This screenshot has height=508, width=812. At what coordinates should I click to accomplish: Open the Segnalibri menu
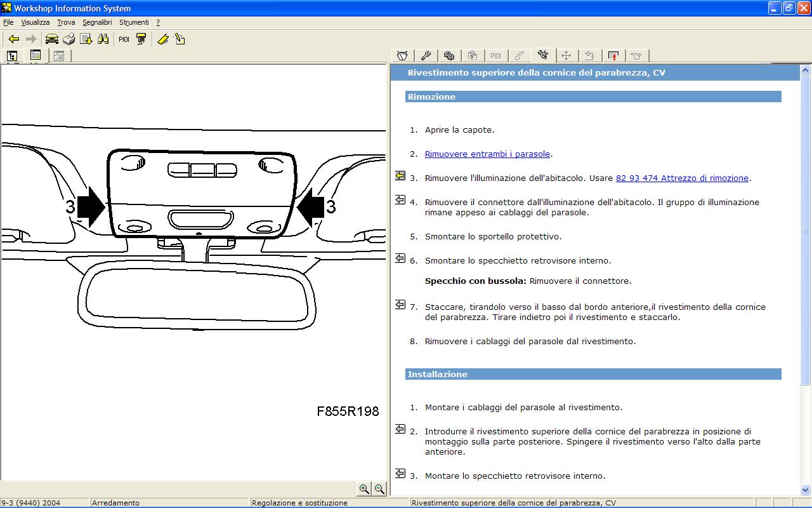click(97, 22)
